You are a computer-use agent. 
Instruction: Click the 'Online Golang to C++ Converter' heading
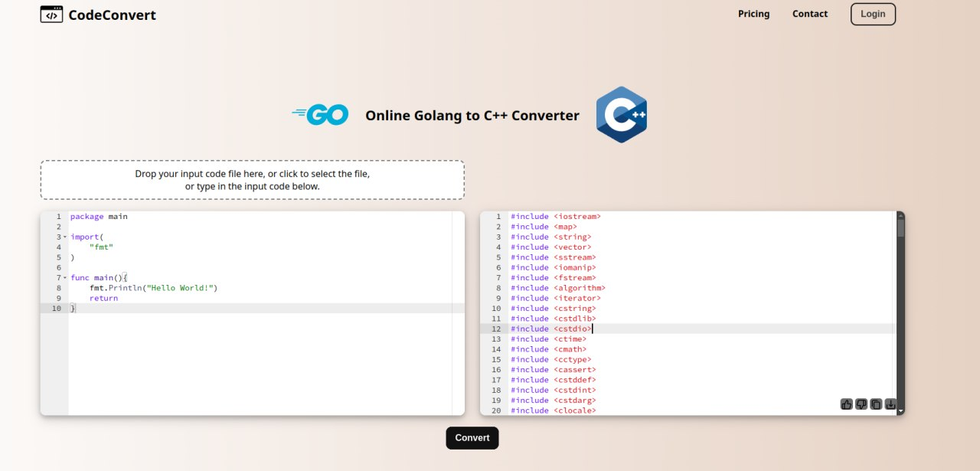(472, 116)
